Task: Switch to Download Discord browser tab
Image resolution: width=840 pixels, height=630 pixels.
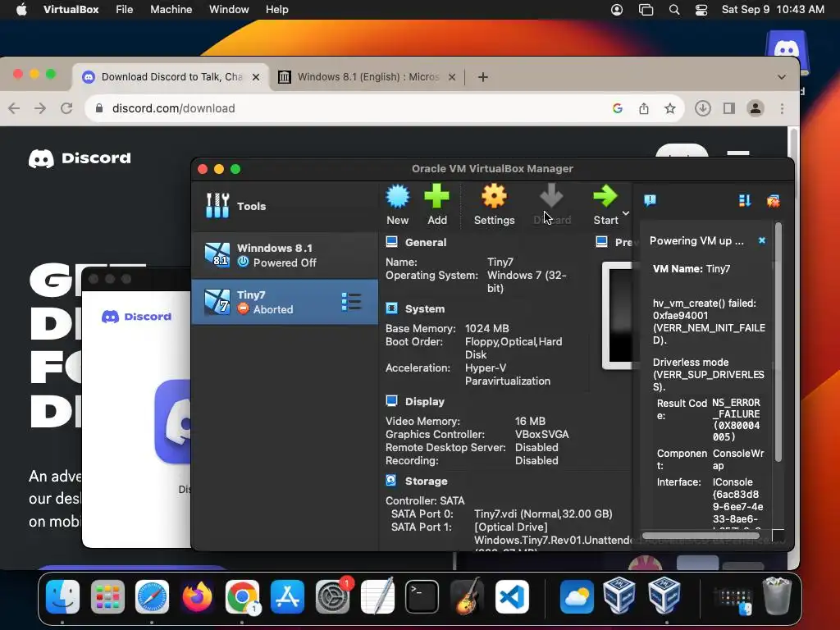Action: [171, 76]
